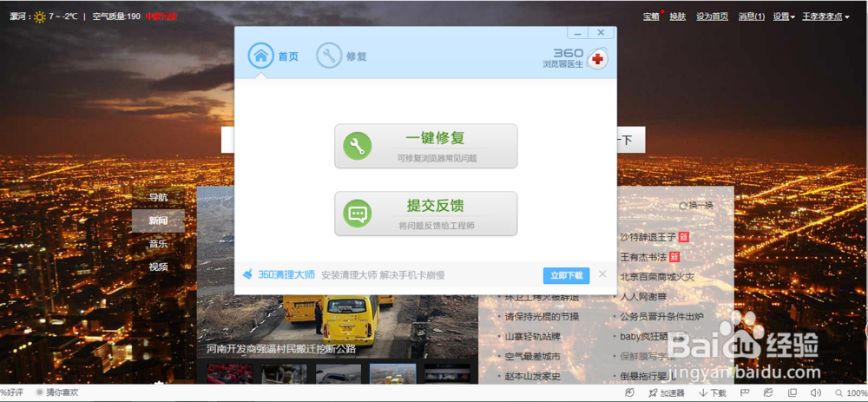
Task: Select 导航 in the side menu
Action: pos(158,197)
